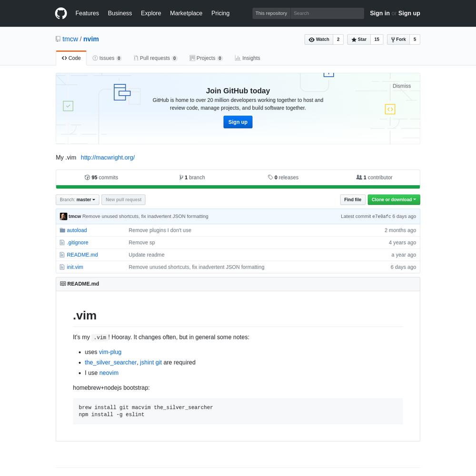Expand the Clone or download menu
Screen dimensions: 476x476
pos(394,200)
